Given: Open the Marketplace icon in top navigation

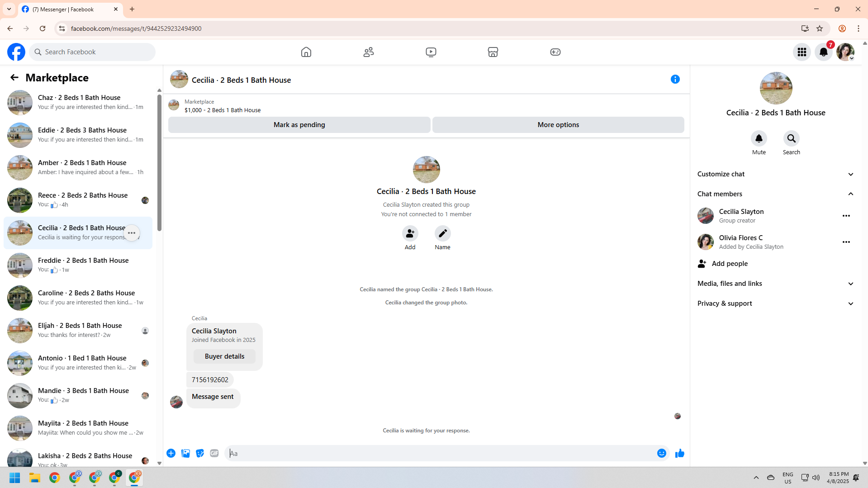Looking at the screenshot, I should coord(493,52).
